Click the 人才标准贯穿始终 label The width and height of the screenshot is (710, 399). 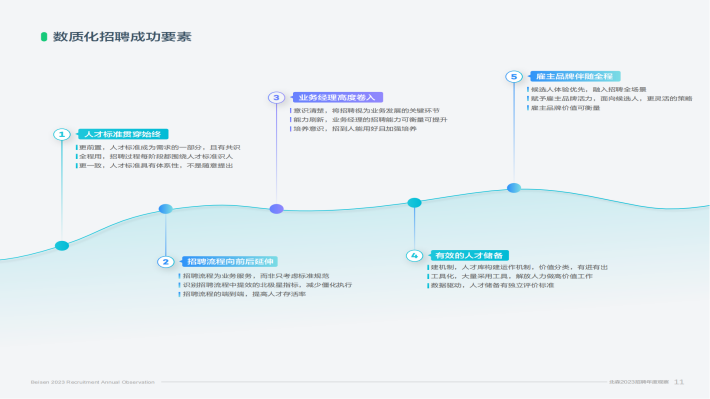(123, 134)
